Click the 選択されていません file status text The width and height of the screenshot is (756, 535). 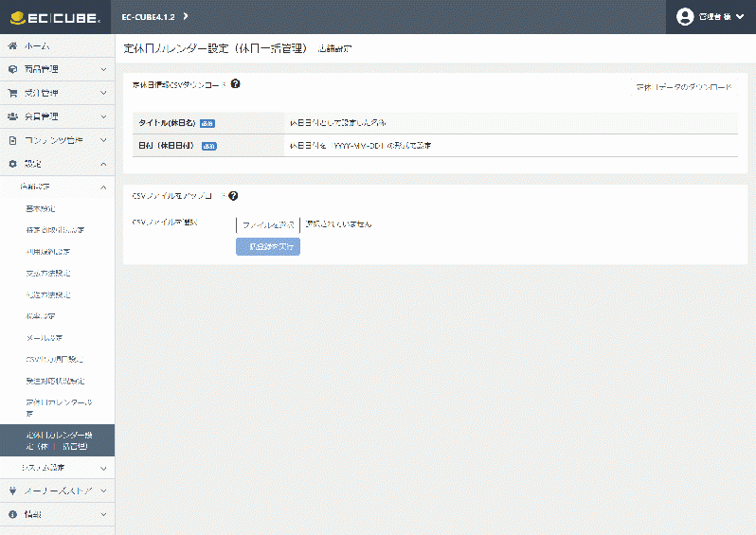(x=338, y=224)
